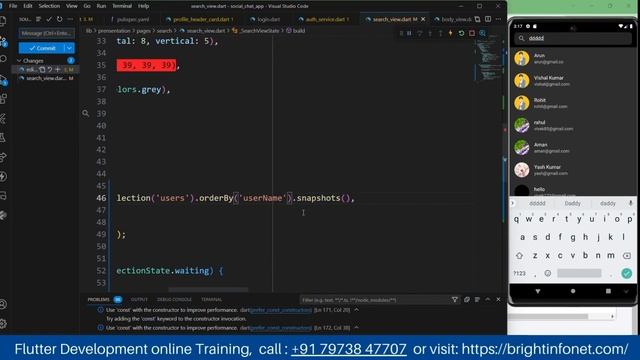Click the phone search field showing ddddd

pos(573,38)
